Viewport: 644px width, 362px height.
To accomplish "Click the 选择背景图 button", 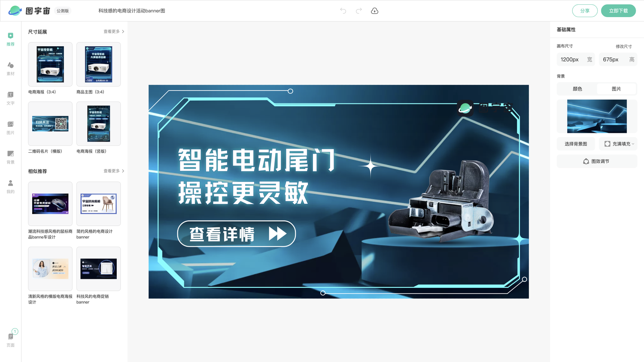I will click(x=576, y=144).
